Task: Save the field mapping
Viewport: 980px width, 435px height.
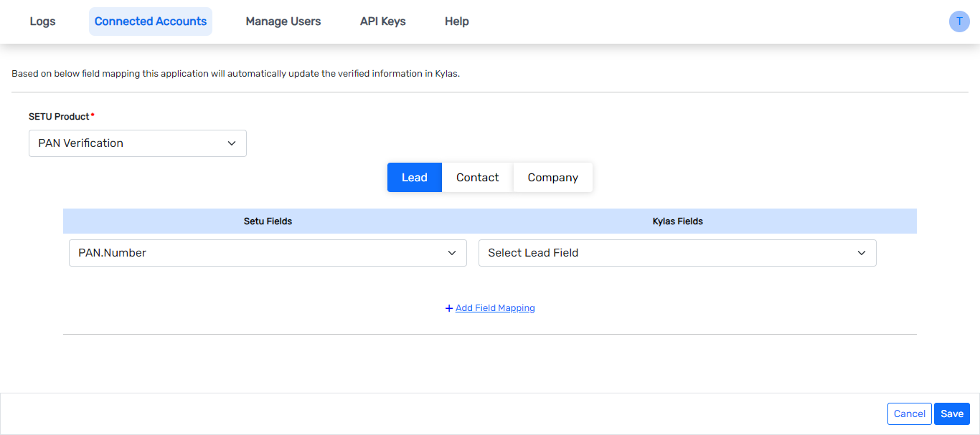Action: click(952, 414)
